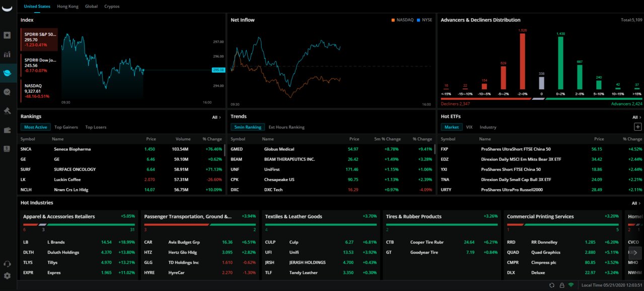The width and height of the screenshot is (644, 291).
Task: Open the Apparel & Accessories Retailers industry title
Action: tap(59, 216)
